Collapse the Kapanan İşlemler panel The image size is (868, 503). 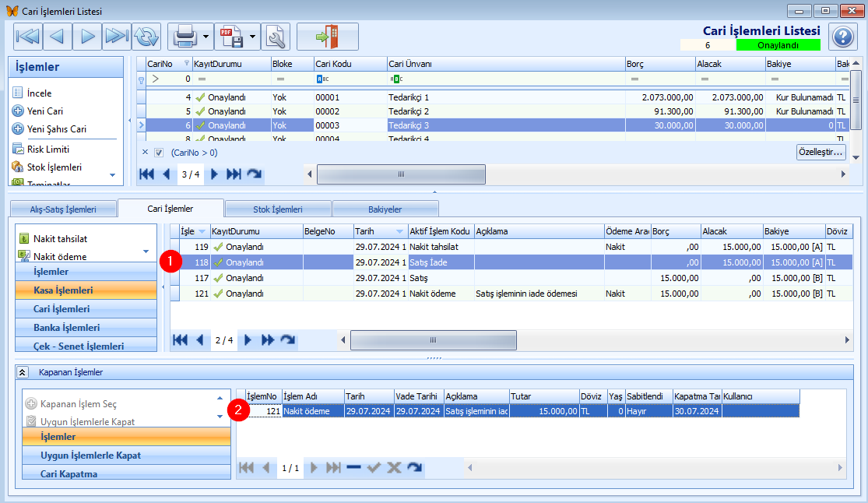tap(22, 372)
